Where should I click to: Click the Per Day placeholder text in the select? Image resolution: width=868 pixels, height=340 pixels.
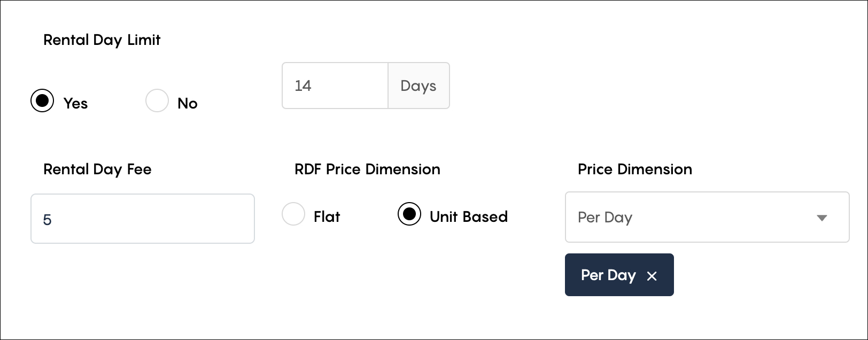(x=605, y=218)
